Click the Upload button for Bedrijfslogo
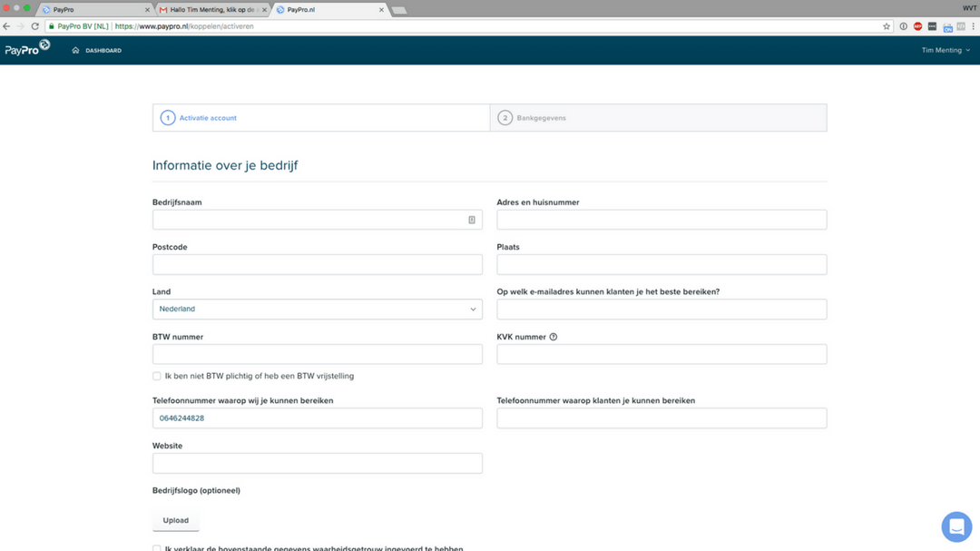 (x=176, y=520)
